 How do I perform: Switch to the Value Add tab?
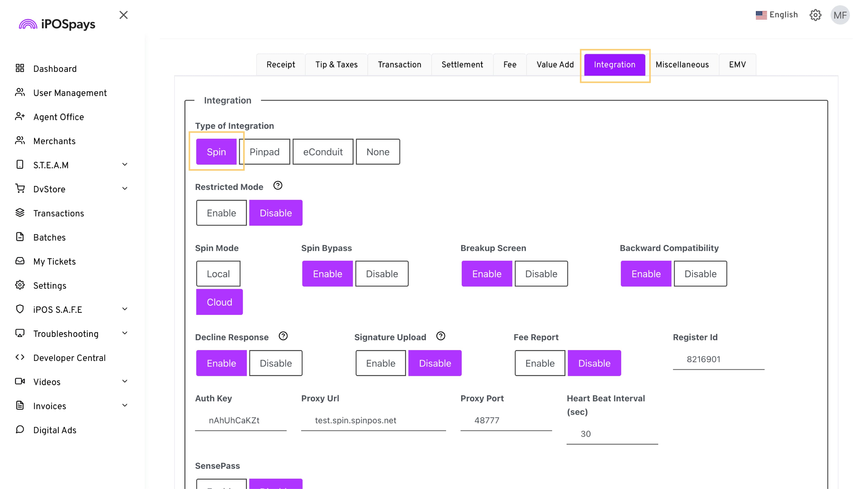tap(555, 64)
